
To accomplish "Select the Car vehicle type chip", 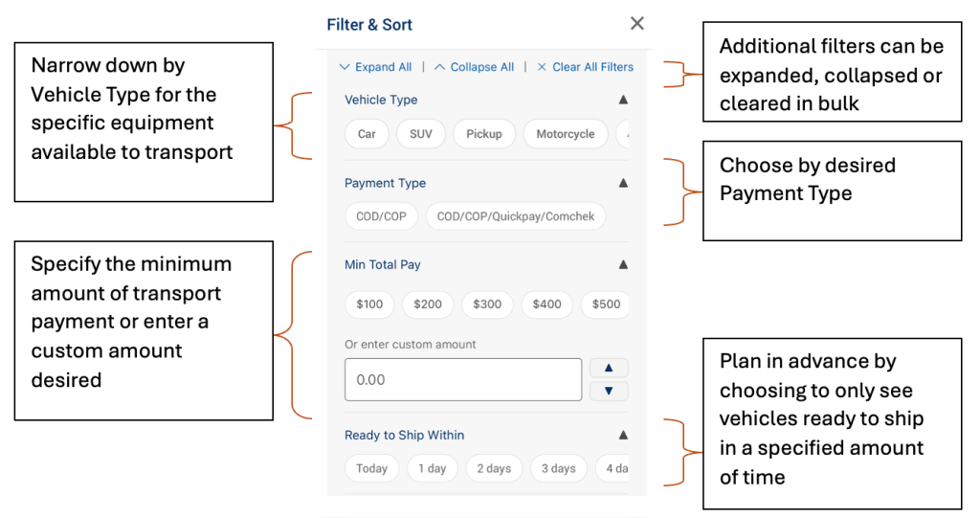I will (x=367, y=134).
